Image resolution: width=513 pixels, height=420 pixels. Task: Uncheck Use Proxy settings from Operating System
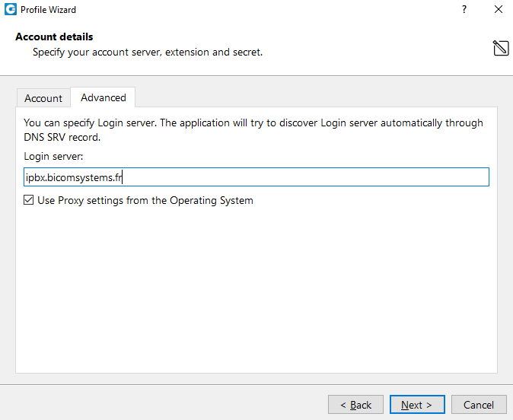click(28, 200)
